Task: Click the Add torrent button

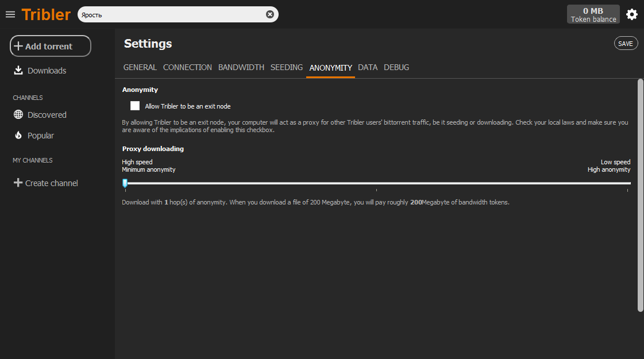Action: click(51, 46)
